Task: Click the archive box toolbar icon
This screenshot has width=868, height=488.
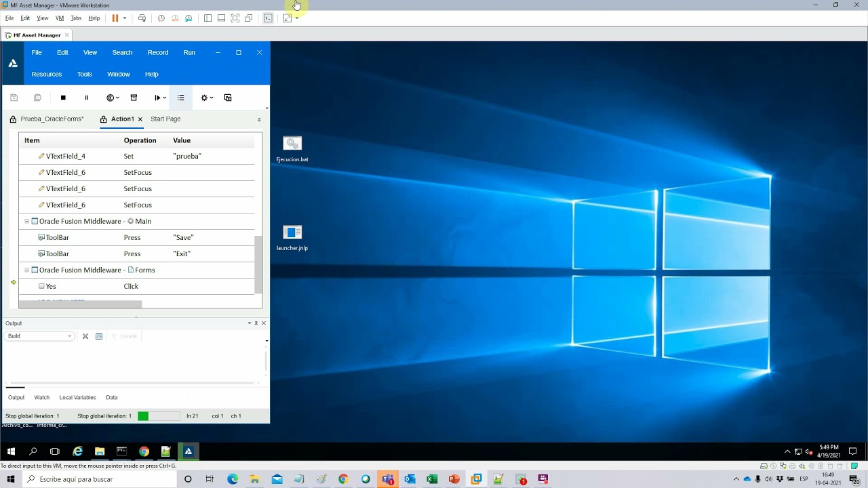Action: (x=134, y=98)
